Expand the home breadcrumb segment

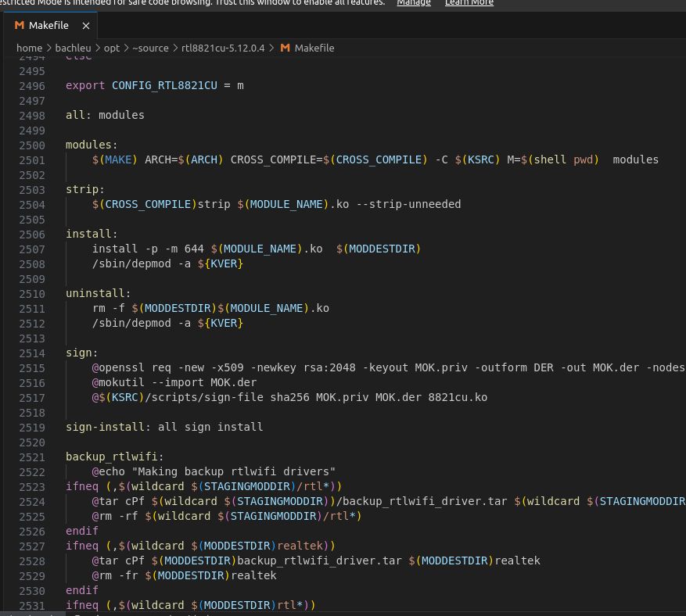pos(29,48)
